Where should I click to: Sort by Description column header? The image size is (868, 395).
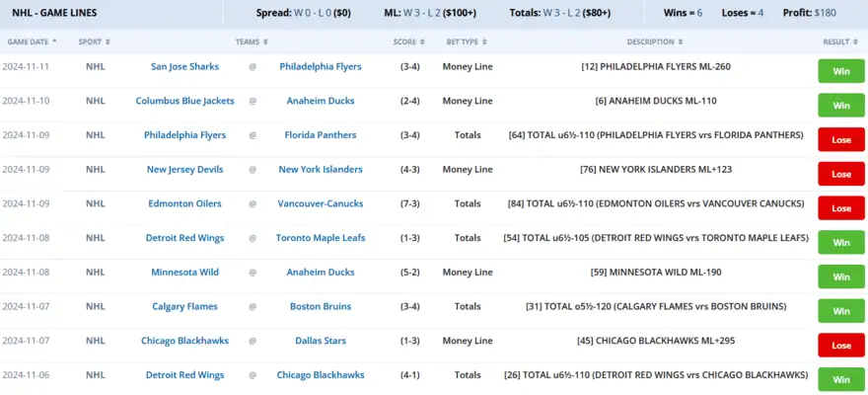point(655,41)
